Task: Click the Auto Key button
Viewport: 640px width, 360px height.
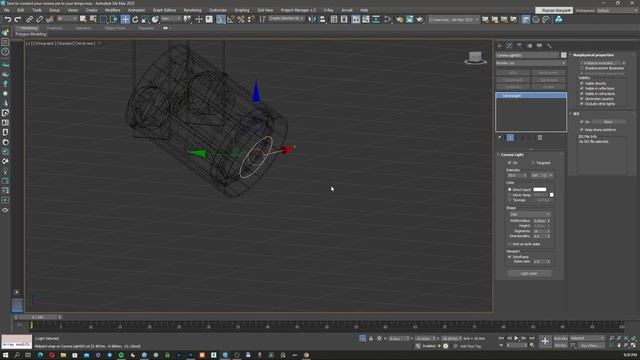Action: (x=561, y=338)
